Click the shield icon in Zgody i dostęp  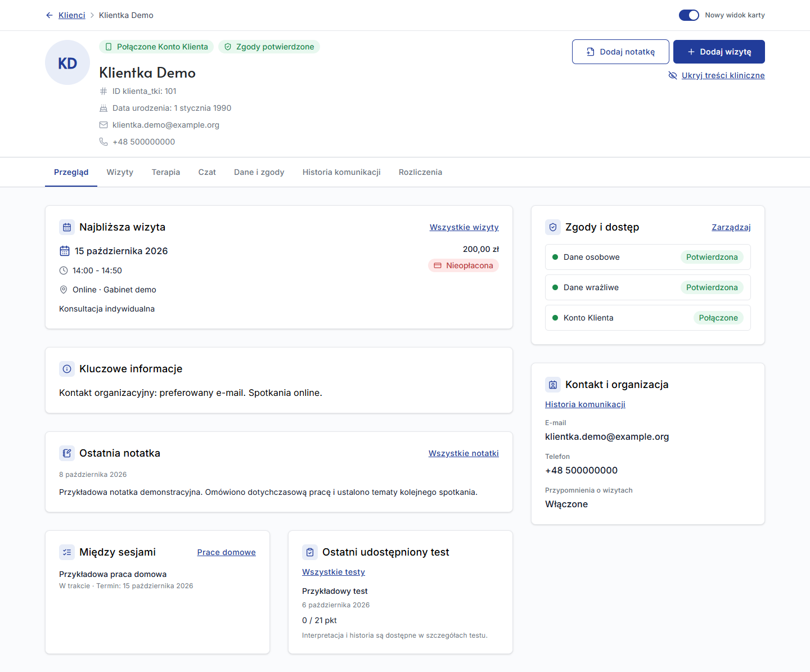(553, 227)
